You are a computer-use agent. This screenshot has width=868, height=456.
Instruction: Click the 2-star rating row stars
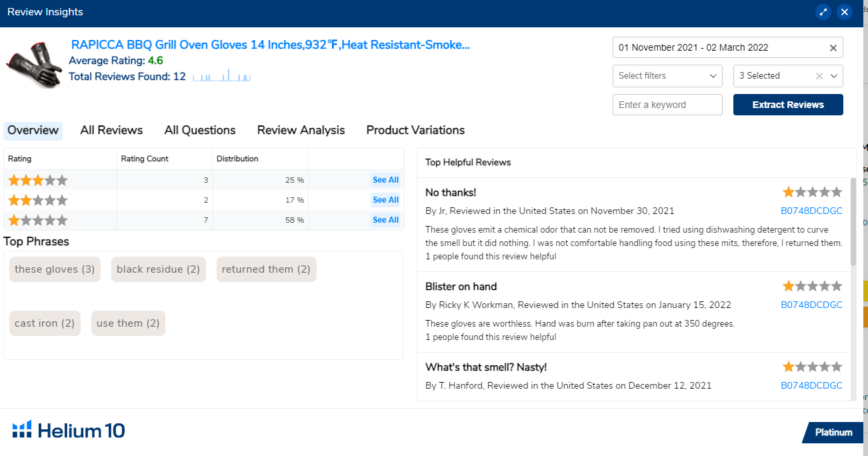point(38,200)
